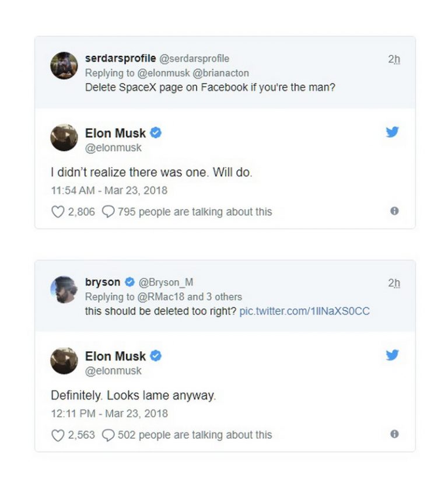Click @elonmusk handle in second tweet
The width and height of the screenshot is (448, 479).
(113, 370)
